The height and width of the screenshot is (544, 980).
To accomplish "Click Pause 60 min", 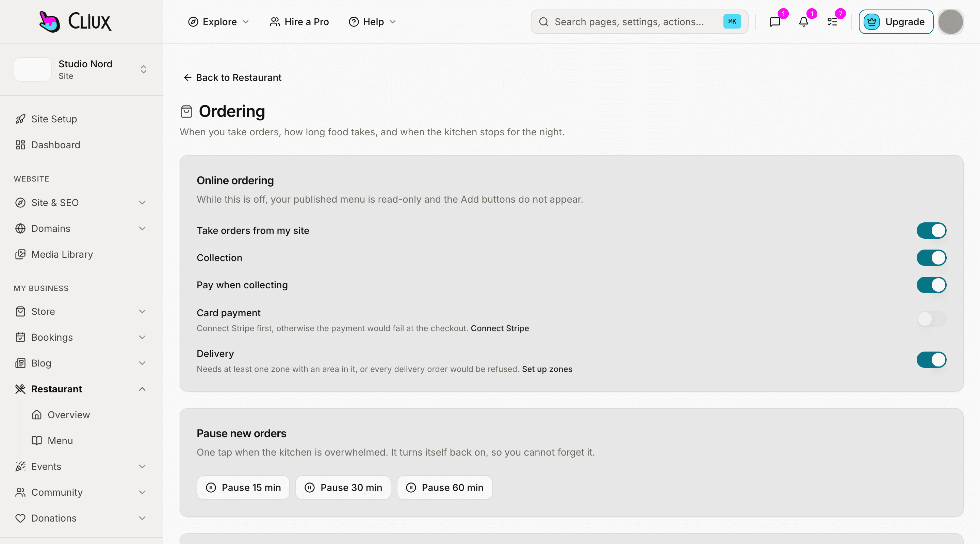I will tap(444, 487).
